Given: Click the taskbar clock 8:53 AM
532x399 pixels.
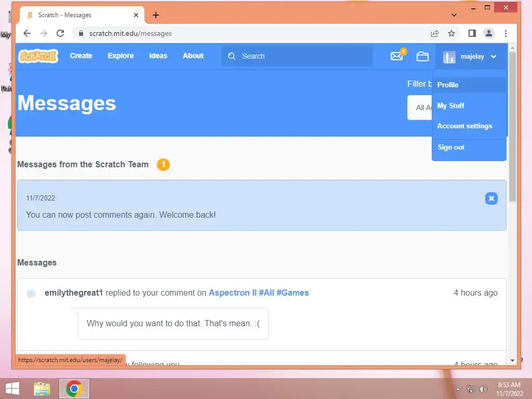Looking at the screenshot, I should [x=509, y=385].
